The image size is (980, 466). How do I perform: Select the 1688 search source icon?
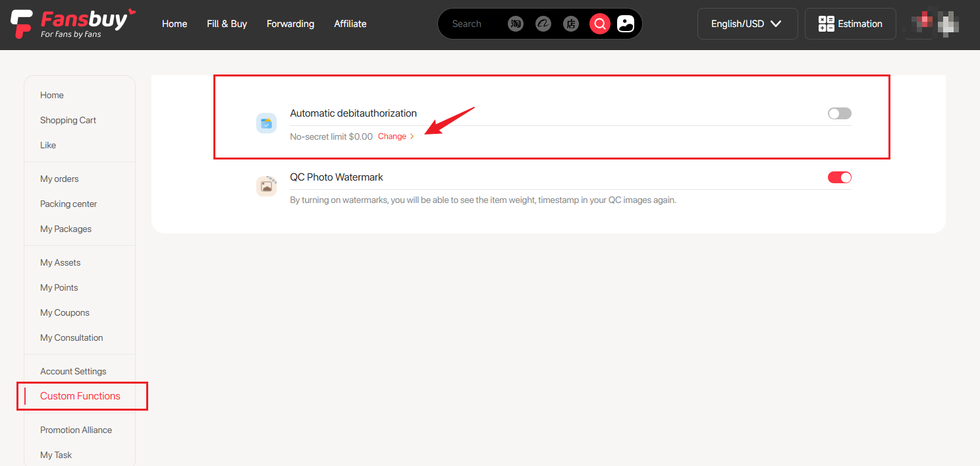(543, 24)
